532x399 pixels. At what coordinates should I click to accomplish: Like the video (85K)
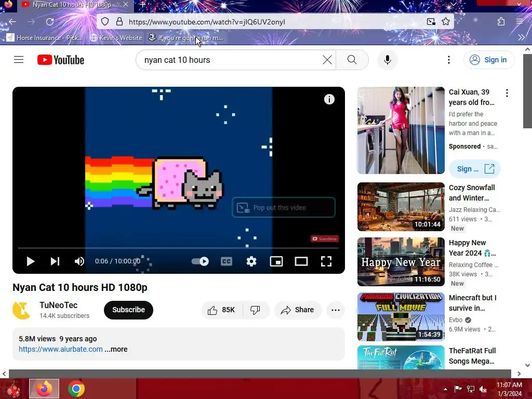pyautogui.click(x=222, y=310)
